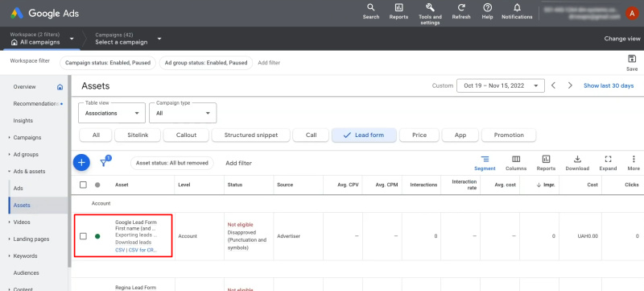Viewport: 644px width, 291px height.
Task: Select the Lead form tab
Action: coord(364,135)
